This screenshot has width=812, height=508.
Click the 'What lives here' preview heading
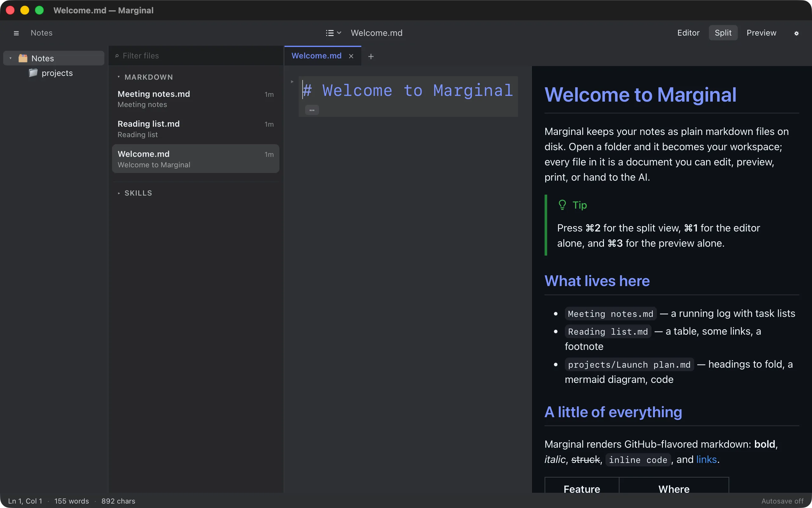click(597, 281)
